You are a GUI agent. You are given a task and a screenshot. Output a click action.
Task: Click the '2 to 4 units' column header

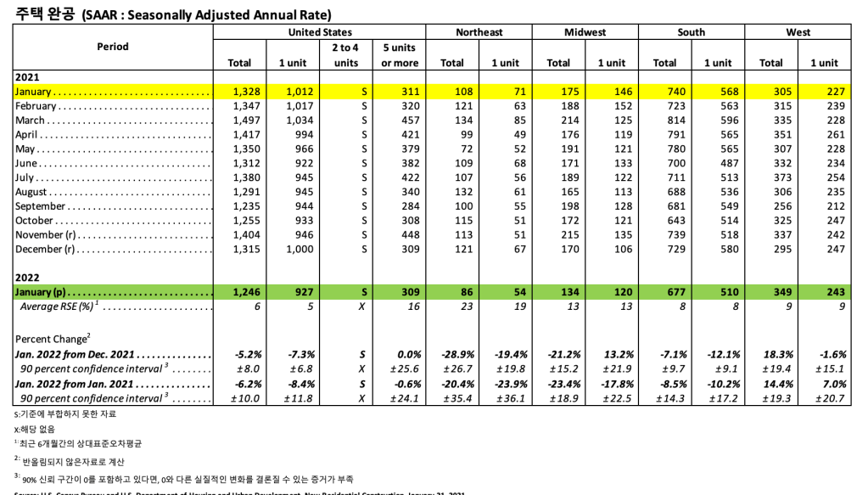pyautogui.click(x=346, y=55)
